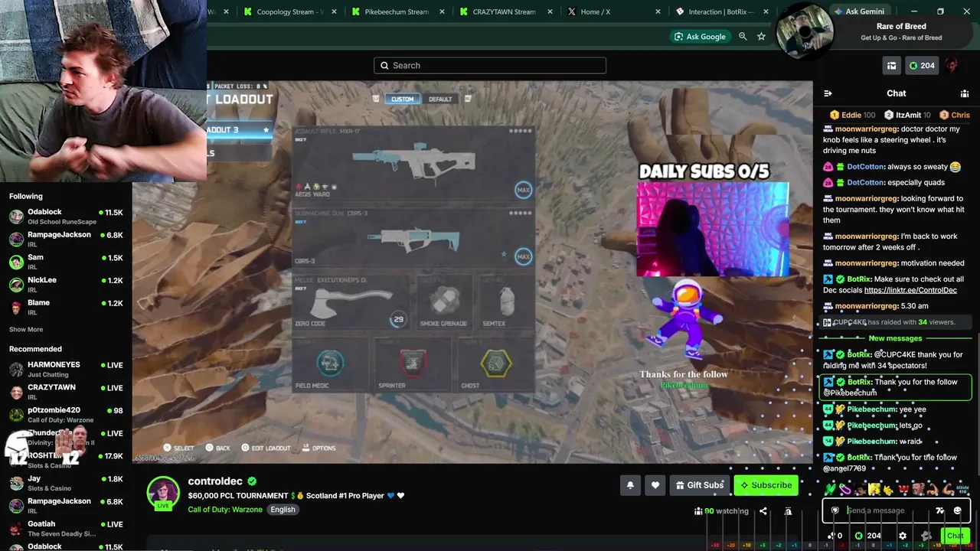980x551 pixels.
Task: Open CRAZYTAWN recommended channel
Action: [x=66, y=393]
